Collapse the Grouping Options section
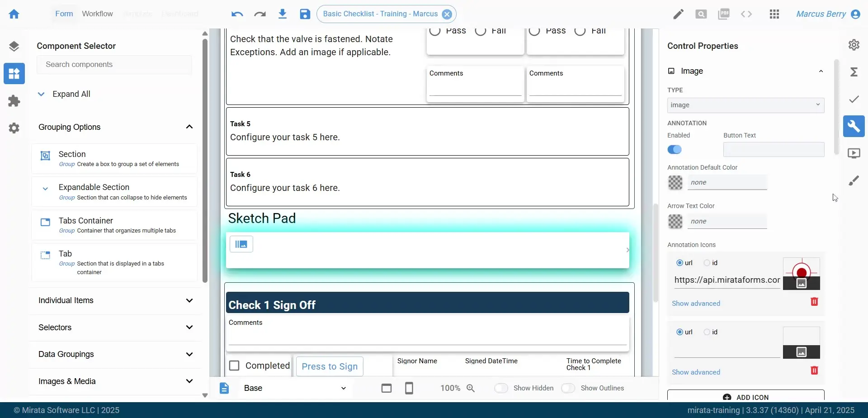Image resolution: width=868 pixels, height=418 pixels. click(190, 127)
